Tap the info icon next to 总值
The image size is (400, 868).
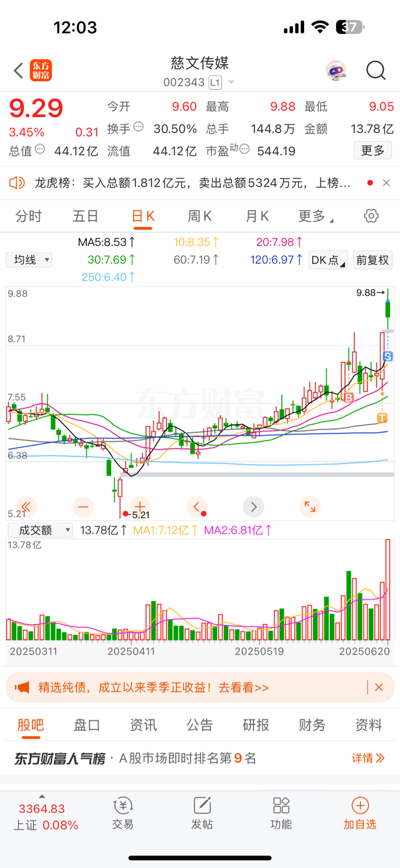(40, 149)
